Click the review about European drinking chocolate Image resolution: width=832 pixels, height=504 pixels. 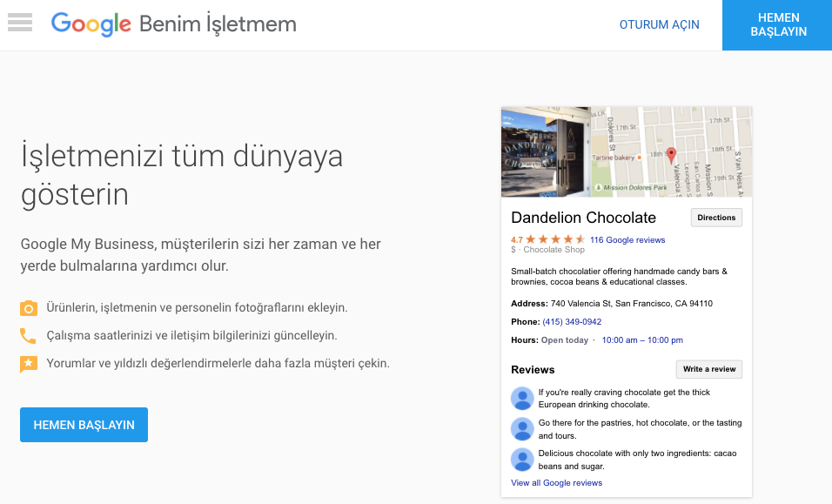pos(624,399)
